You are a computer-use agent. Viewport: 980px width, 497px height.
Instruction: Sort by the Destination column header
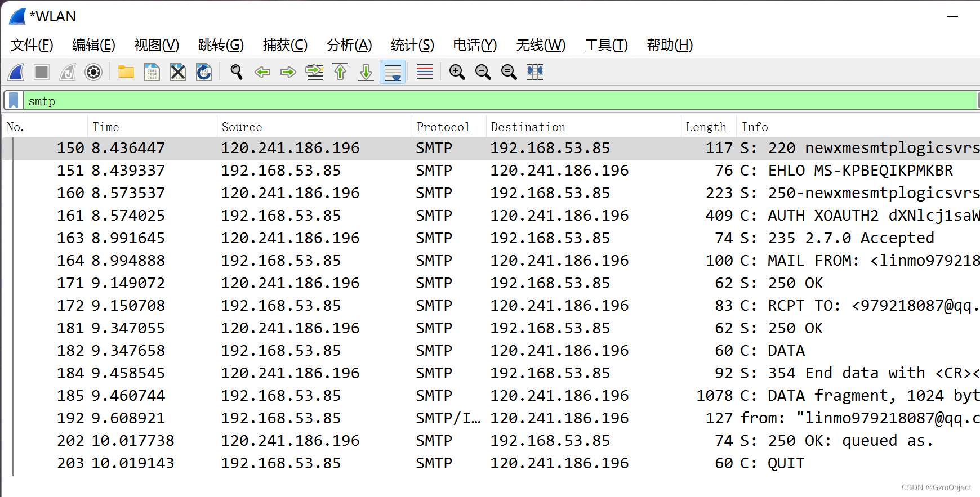tap(583, 127)
